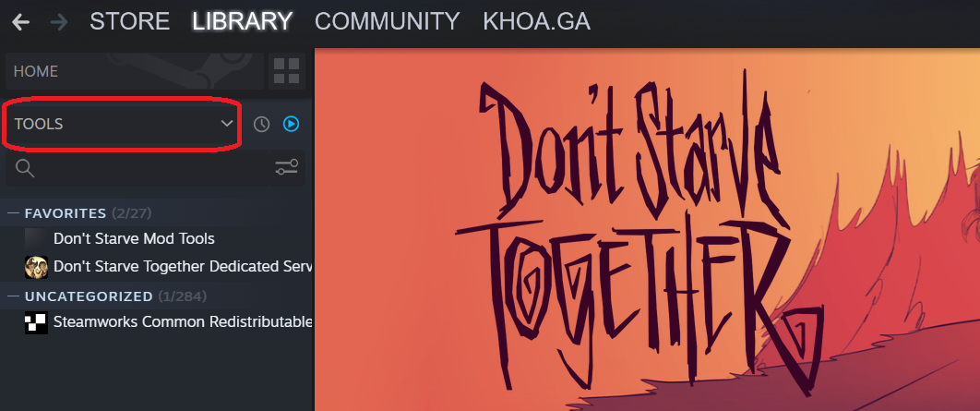Select Don't Starve Mod Tools entry
This screenshot has height=411, width=980.
(x=134, y=239)
